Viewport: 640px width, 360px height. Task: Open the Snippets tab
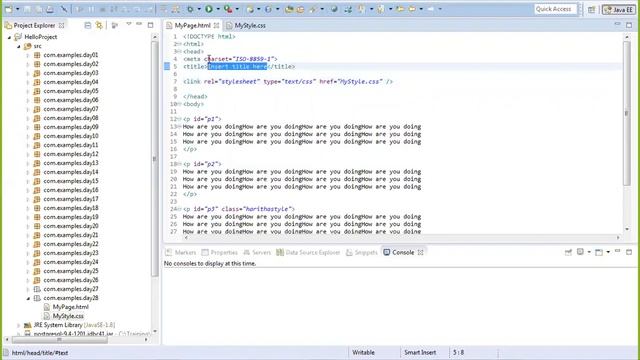[362, 253]
